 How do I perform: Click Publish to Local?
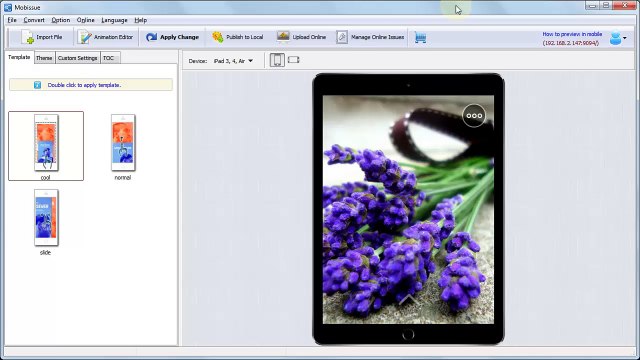click(x=238, y=37)
